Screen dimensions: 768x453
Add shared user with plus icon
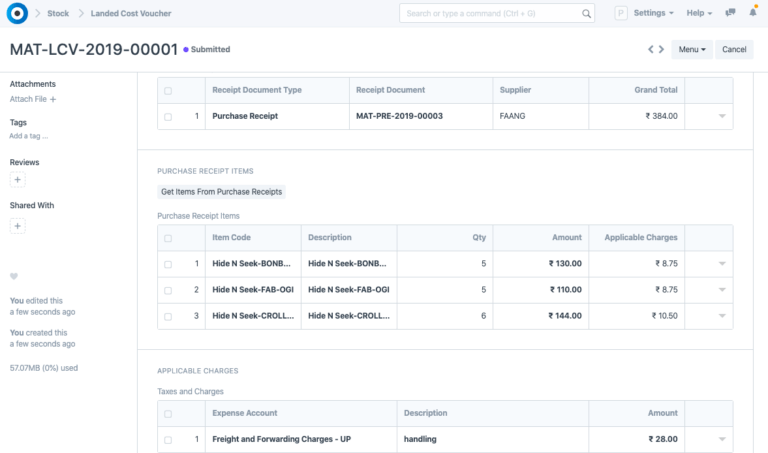17,226
